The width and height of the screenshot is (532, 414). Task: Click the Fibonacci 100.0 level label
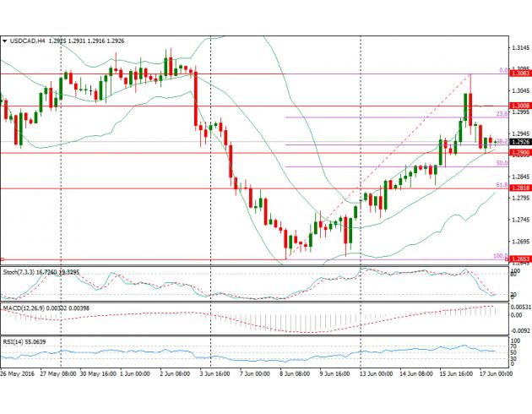coord(499,255)
